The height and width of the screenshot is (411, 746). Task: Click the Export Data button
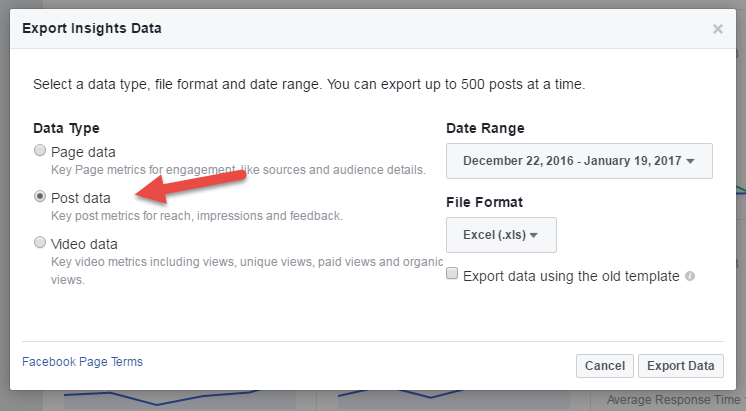coord(681,366)
